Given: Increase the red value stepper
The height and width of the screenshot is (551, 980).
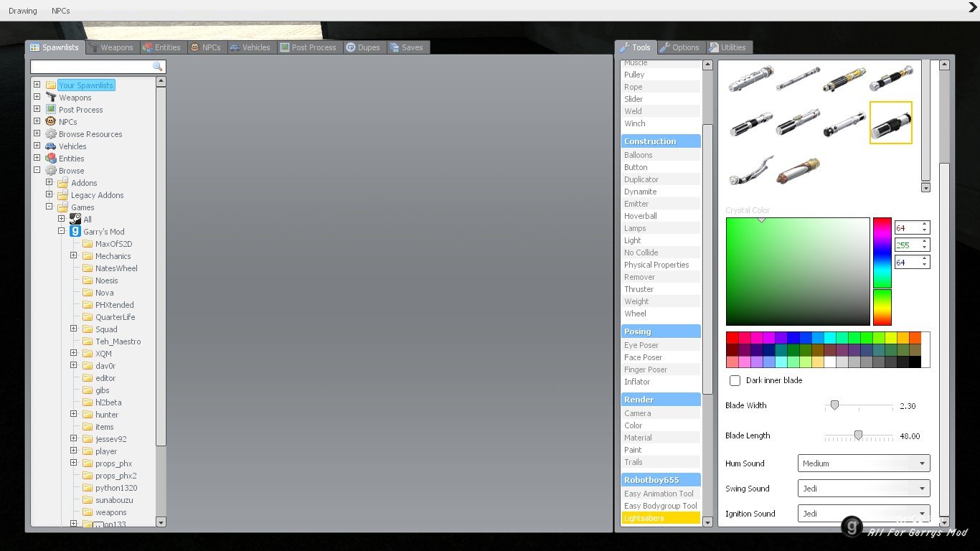Looking at the screenshot, I should click(925, 225).
